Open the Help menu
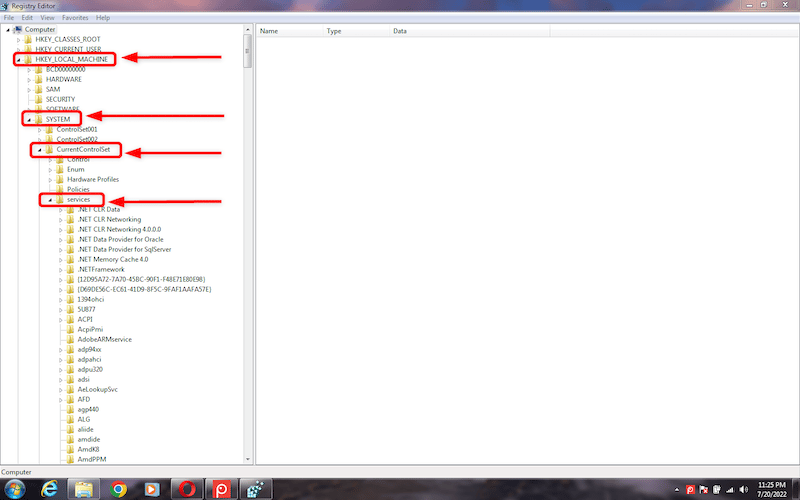This screenshot has width=800, height=500. [103, 17]
